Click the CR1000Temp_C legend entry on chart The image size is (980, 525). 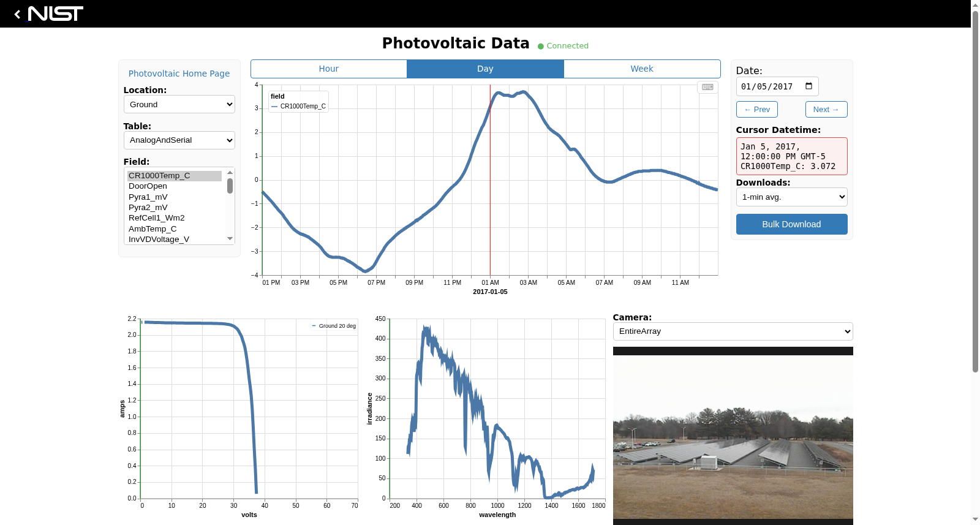pyautogui.click(x=298, y=107)
